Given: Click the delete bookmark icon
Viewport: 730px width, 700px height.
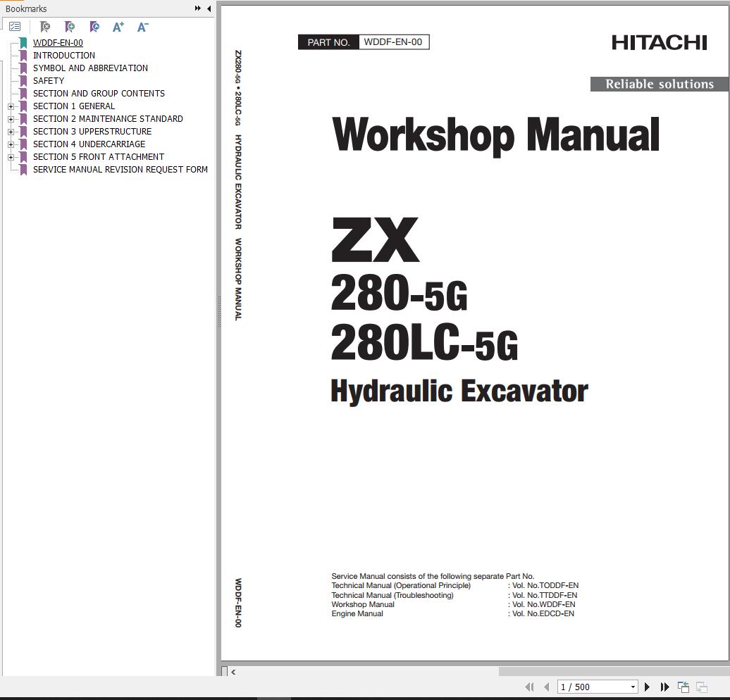Looking at the screenshot, I should point(45,27).
